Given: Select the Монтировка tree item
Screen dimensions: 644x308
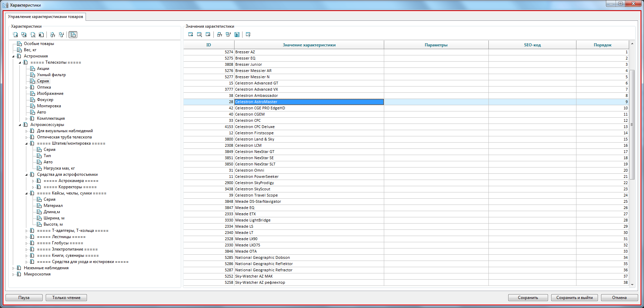Looking at the screenshot, I should coord(49,106).
